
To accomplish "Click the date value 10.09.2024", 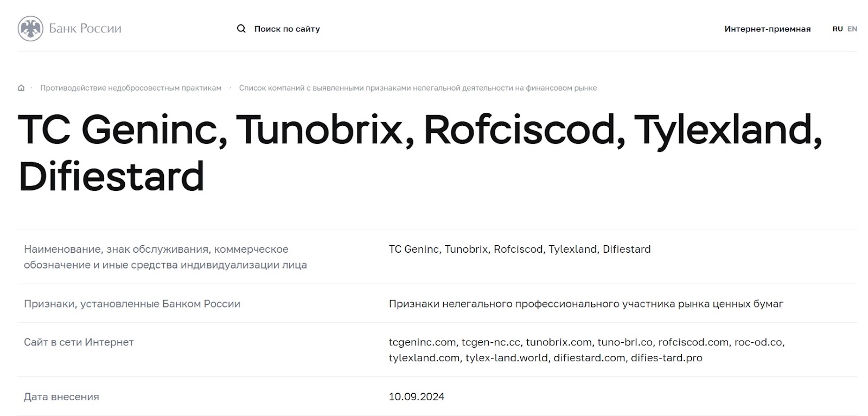I will tap(417, 397).
